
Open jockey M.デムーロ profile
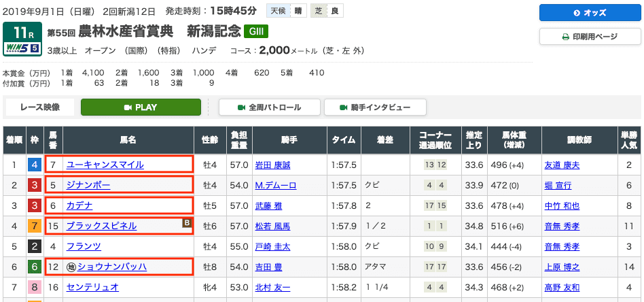click(275, 186)
